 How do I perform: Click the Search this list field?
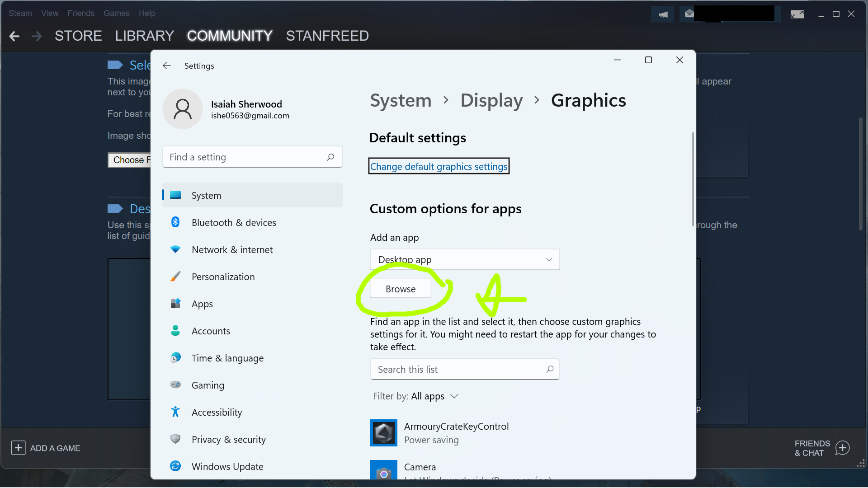[459, 370]
